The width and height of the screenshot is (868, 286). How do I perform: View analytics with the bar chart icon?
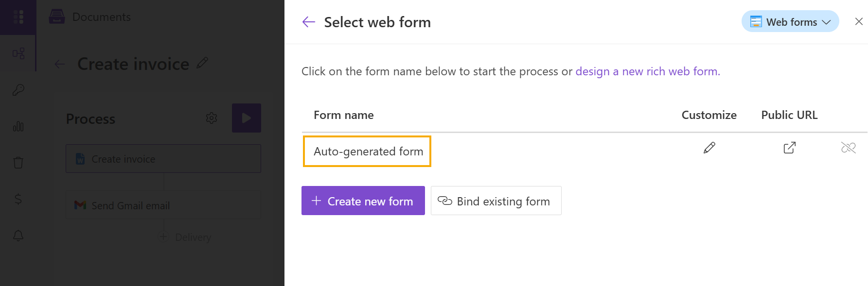click(x=18, y=126)
